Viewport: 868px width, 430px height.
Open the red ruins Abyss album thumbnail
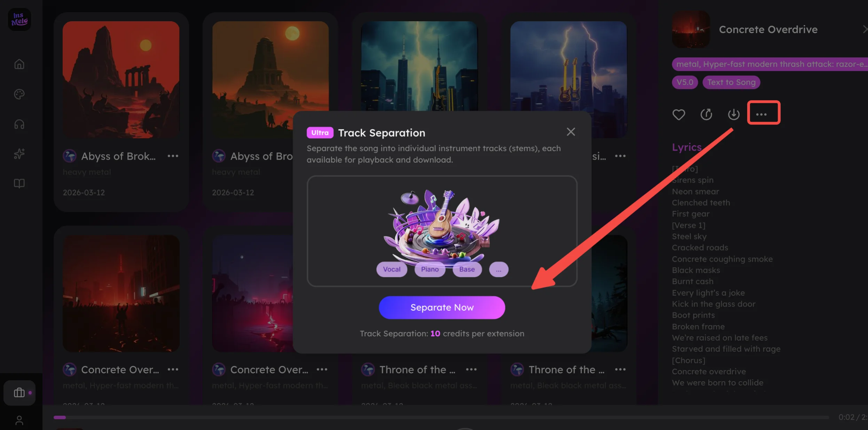pos(121,80)
